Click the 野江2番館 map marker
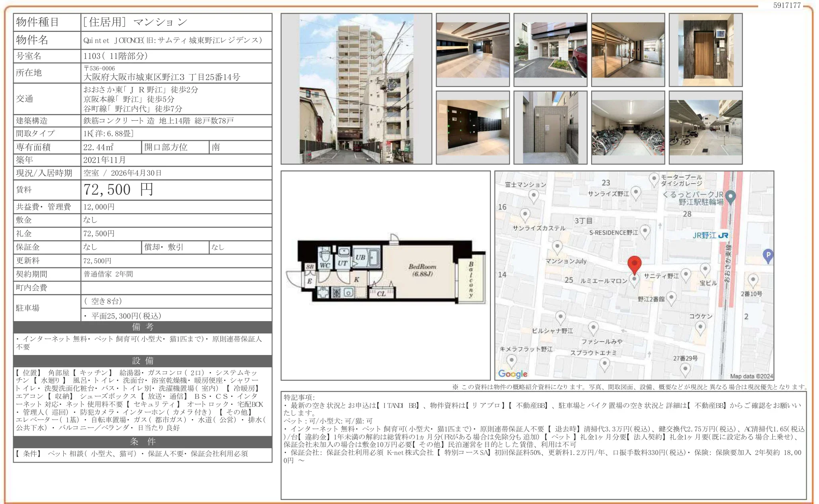The height and width of the screenshot is (504, 819). (671, 298)
